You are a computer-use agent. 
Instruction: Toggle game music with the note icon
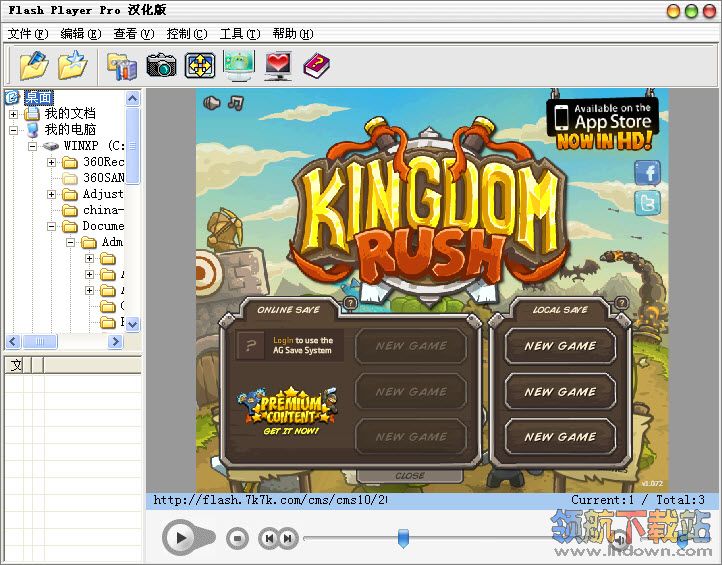[236, 103]
